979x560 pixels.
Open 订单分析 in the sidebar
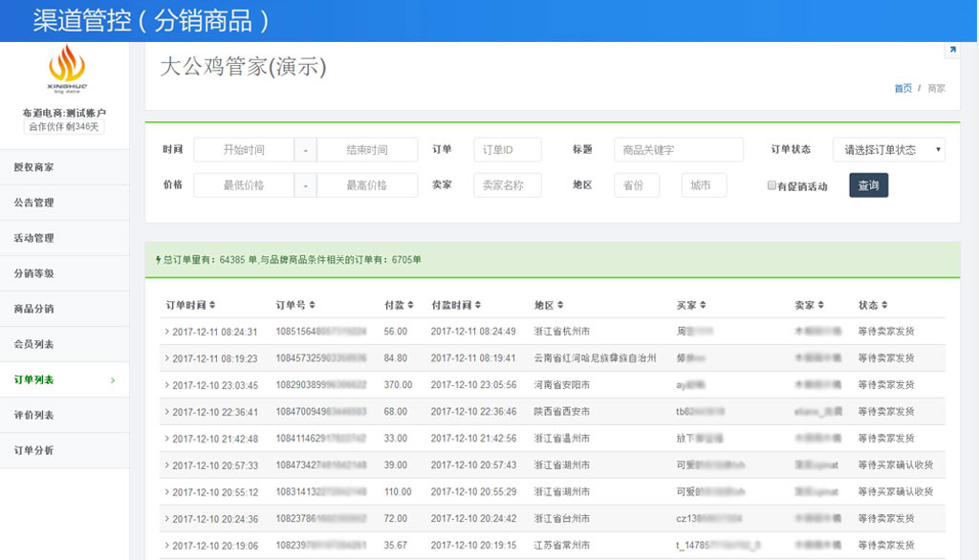pyautogui.click(x=64, y=450)
